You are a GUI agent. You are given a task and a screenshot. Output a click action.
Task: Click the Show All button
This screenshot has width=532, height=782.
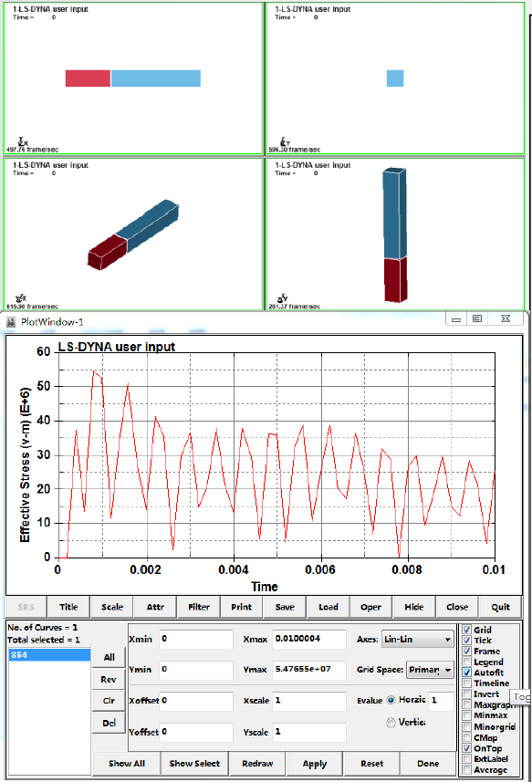127,764
